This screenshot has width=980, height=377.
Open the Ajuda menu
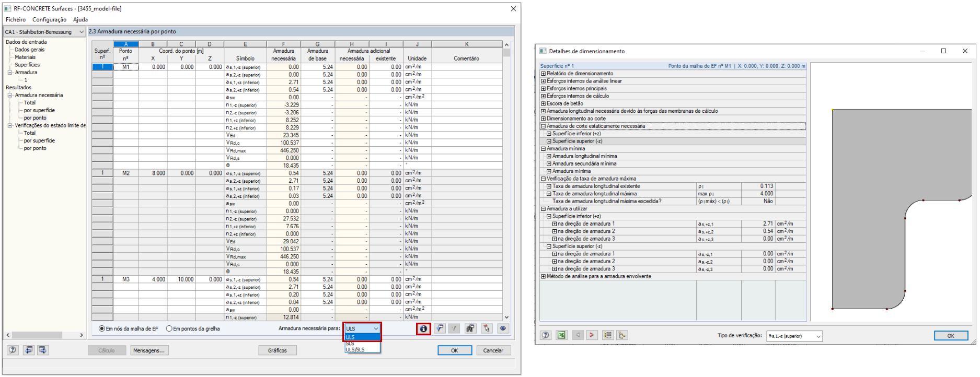[x=80, y=19]
